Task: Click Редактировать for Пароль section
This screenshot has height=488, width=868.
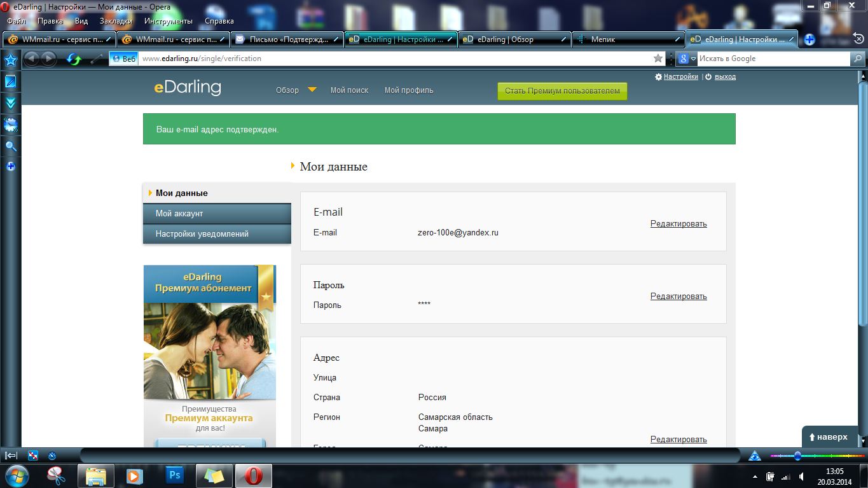Action: pyautogui.click(x=679, y=296)
